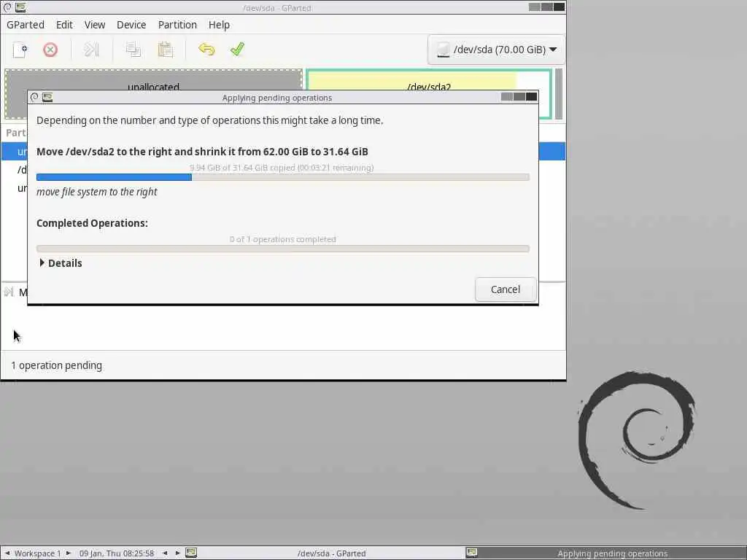Click the New partition toolbar icon

[x=20, y=50]
